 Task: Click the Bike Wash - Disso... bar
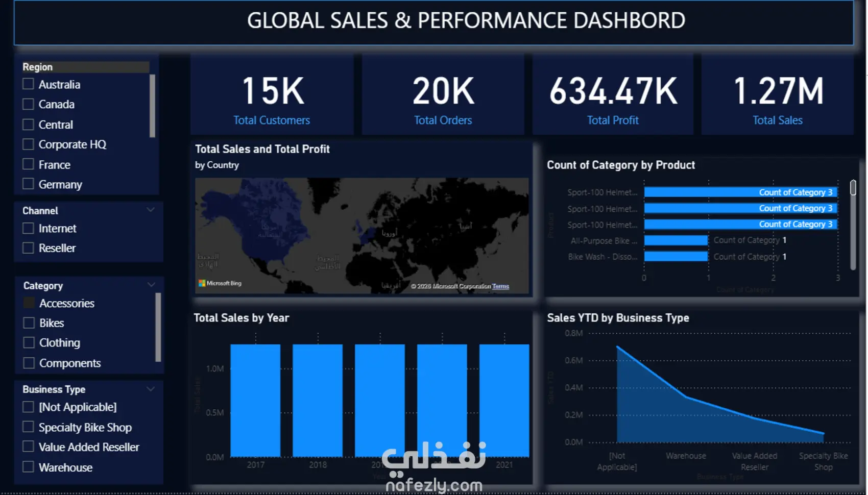coord(676,256)
